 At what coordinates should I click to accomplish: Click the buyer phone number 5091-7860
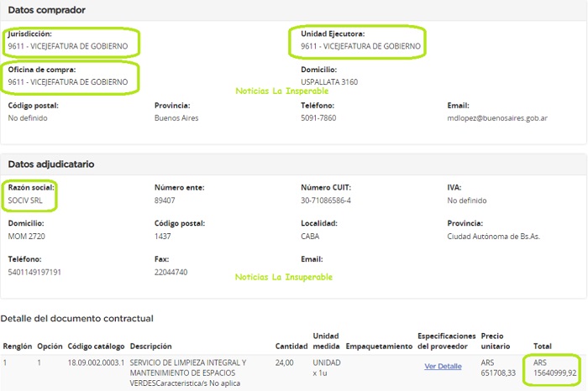click(x=318, y=118)
